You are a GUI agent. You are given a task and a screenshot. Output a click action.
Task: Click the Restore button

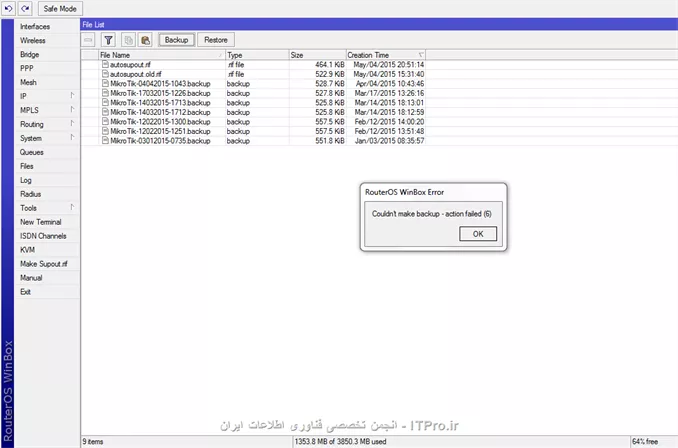click(216, 40)
